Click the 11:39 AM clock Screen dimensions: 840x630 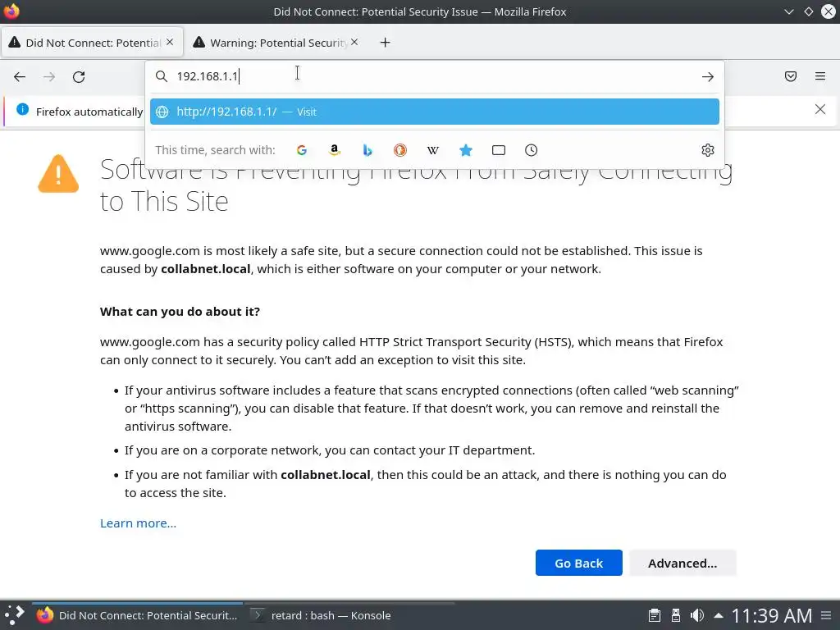coord(772,615)
